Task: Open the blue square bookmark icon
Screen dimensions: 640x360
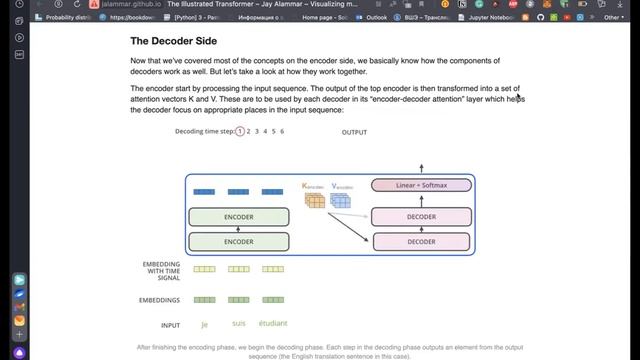Action: pos(580,18)
